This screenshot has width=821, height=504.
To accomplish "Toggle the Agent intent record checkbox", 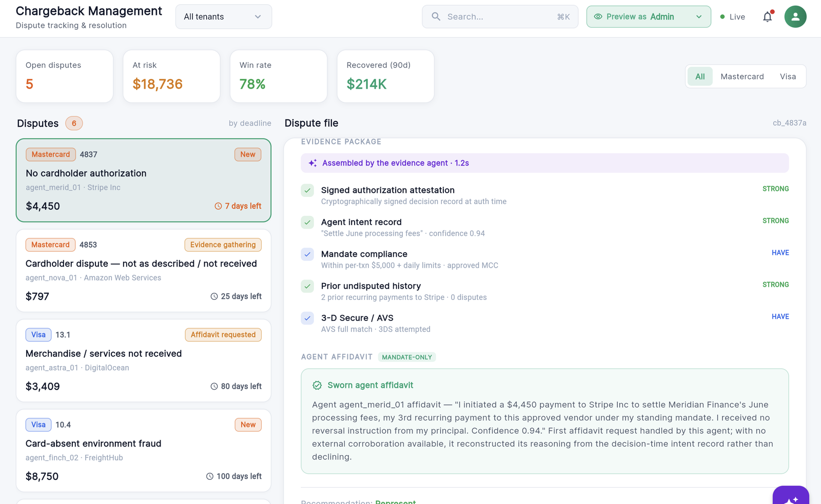I will (307, 223).
